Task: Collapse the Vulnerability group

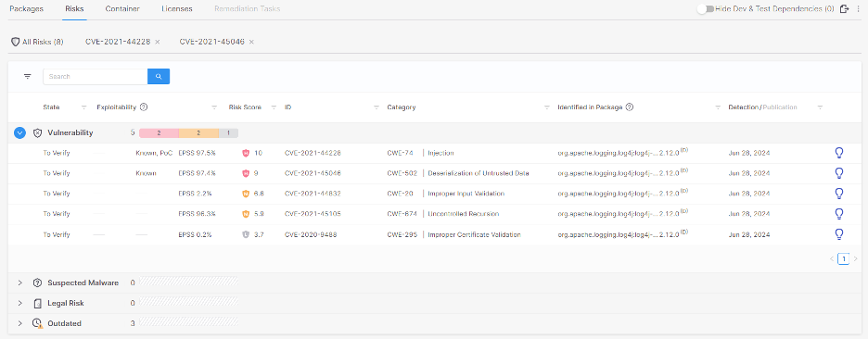Action: [19, 132]
